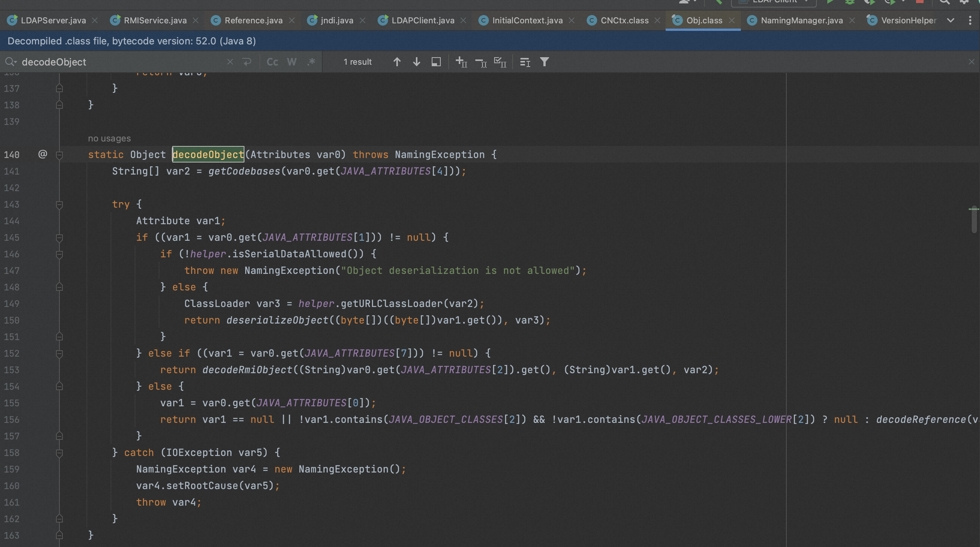Toggle Match Case (Cc) option

(x=272, y=62)
